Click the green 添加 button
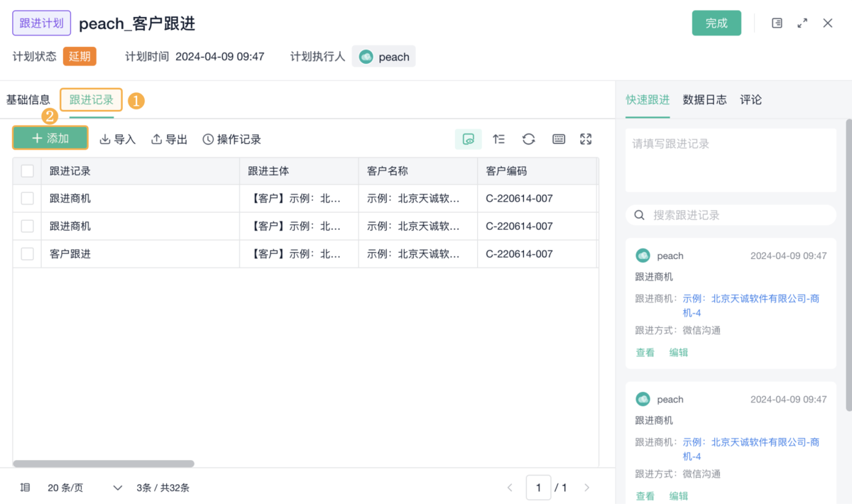 pyautogui.click(x=50, y=138)
